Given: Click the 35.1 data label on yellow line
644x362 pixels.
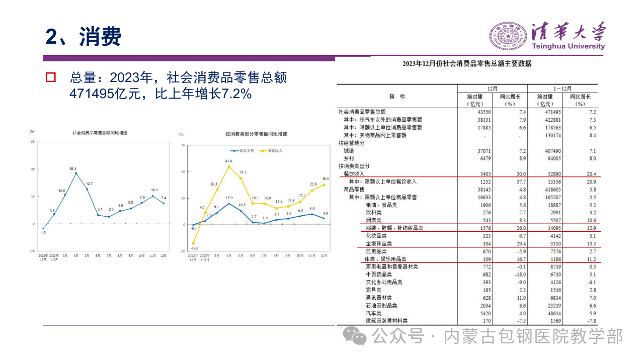Looking at the screenshot, I should tap(244, 172).
